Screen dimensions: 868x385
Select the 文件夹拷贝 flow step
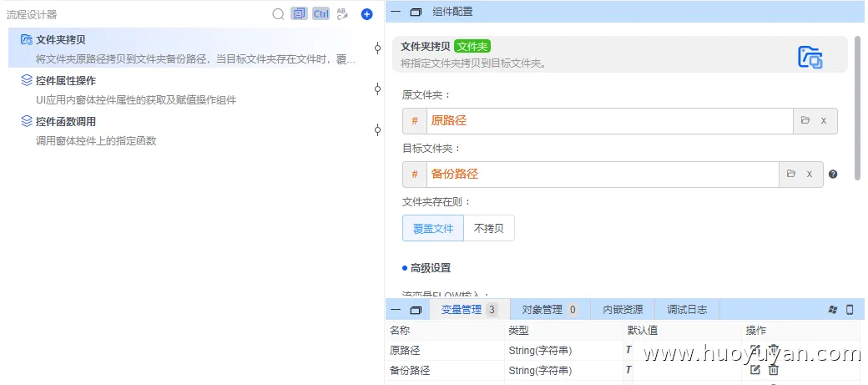[x=182, y=48]
